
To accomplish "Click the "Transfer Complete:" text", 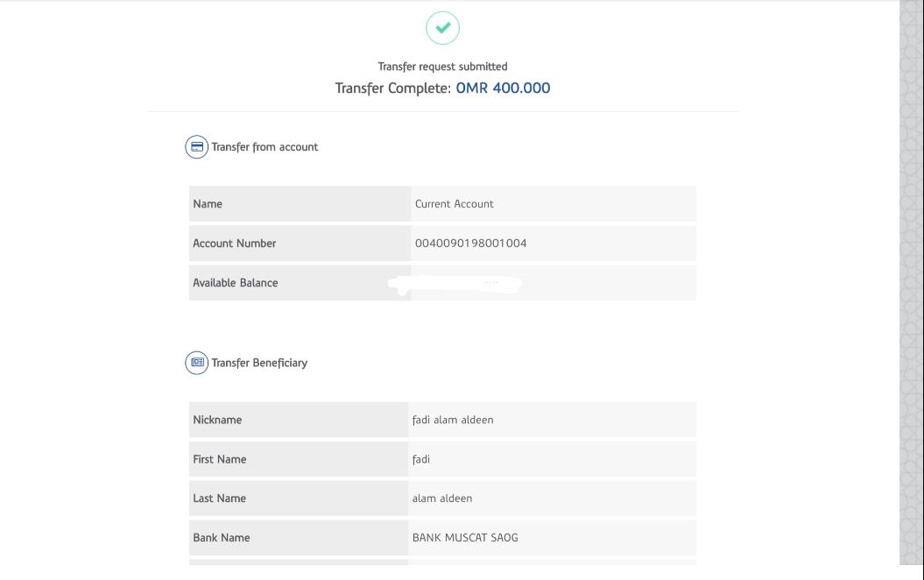I will (393, 88).
